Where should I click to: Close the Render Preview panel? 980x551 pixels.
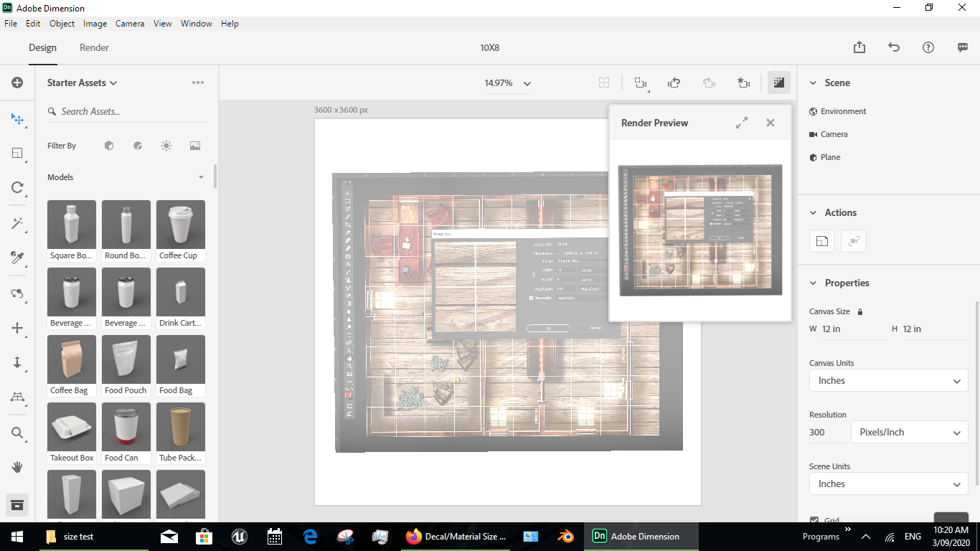point(771,123)
